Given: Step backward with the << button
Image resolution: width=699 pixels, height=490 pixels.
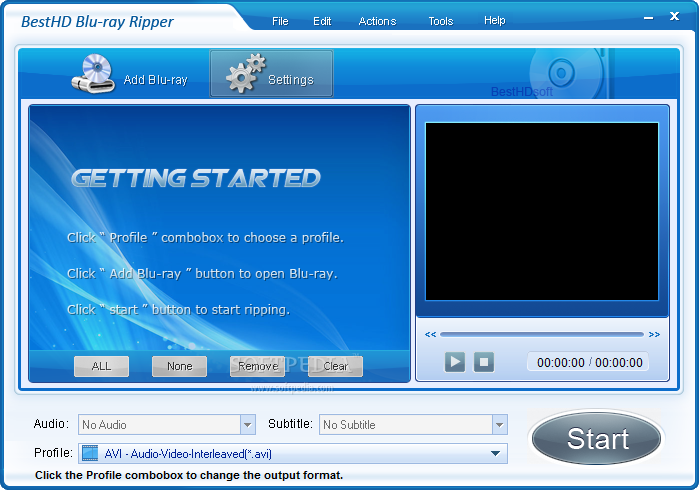Looking at the screenshot, I should tap(430, 334).
